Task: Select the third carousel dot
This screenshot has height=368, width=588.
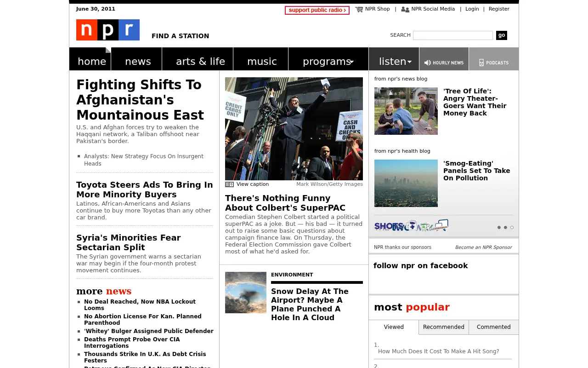Action: pos(512,227)
